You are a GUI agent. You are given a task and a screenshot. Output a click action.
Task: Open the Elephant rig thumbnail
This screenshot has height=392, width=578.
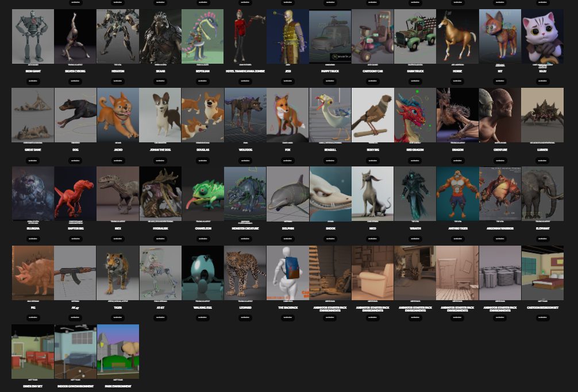(x=542, y=193)
